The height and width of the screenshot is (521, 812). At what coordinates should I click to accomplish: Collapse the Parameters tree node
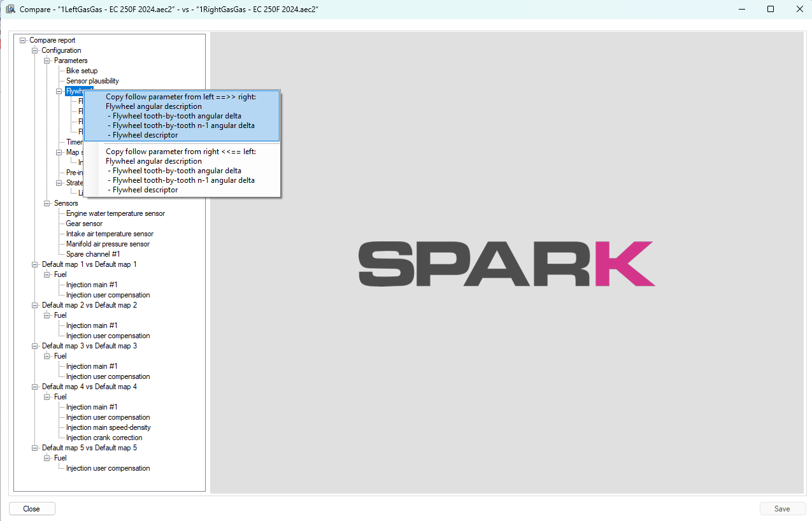[x=47, y=61]
